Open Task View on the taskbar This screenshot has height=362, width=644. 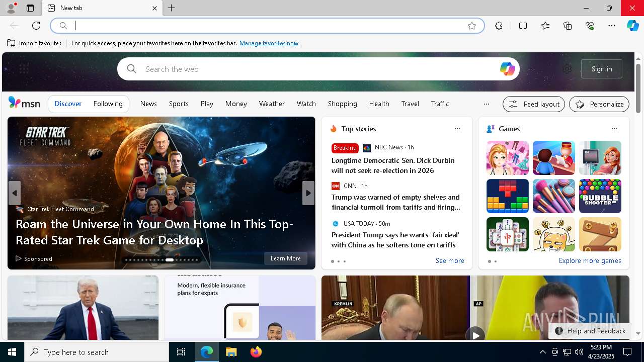[181, 352]
